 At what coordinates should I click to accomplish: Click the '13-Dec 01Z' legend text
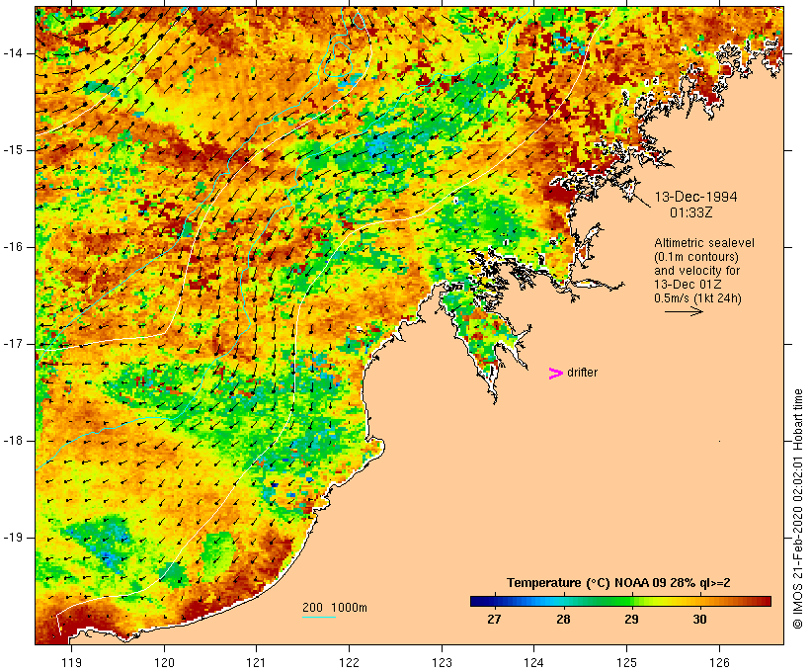[688, 285]
